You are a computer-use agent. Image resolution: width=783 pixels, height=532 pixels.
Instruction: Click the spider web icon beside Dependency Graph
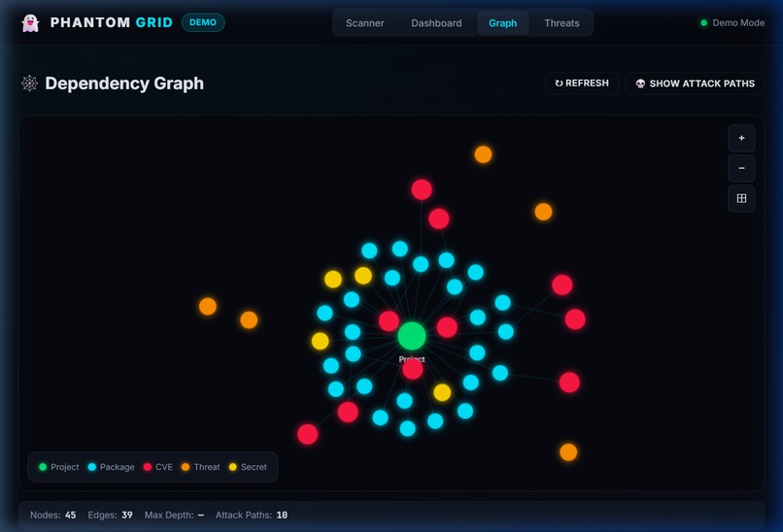(29, 83)
